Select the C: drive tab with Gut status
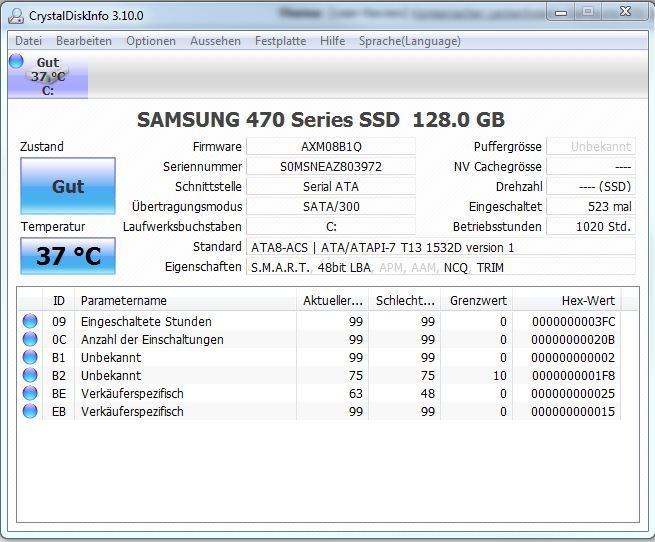The image size is (655, 542). (x=48, y=76)
